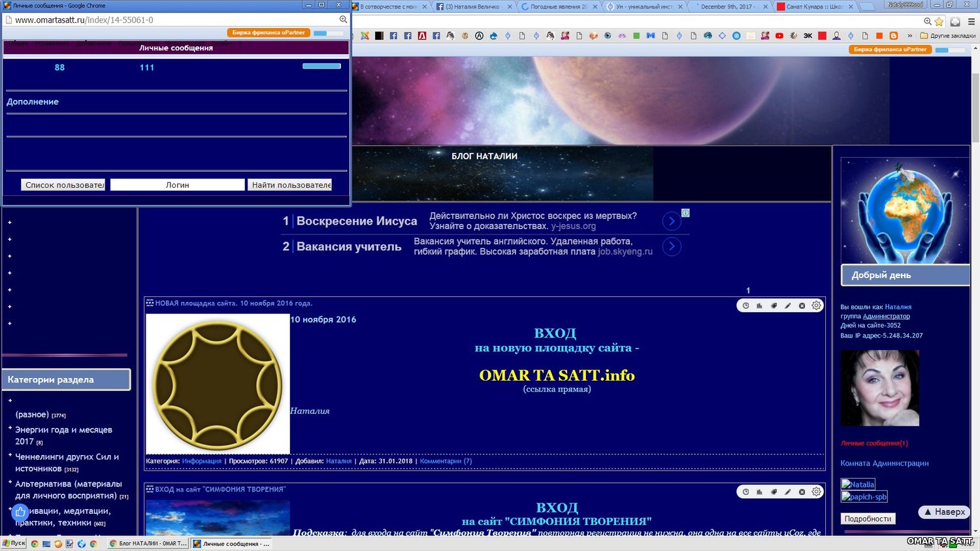
Task: Open the black square bookmark icon
Action: [379, 36]
